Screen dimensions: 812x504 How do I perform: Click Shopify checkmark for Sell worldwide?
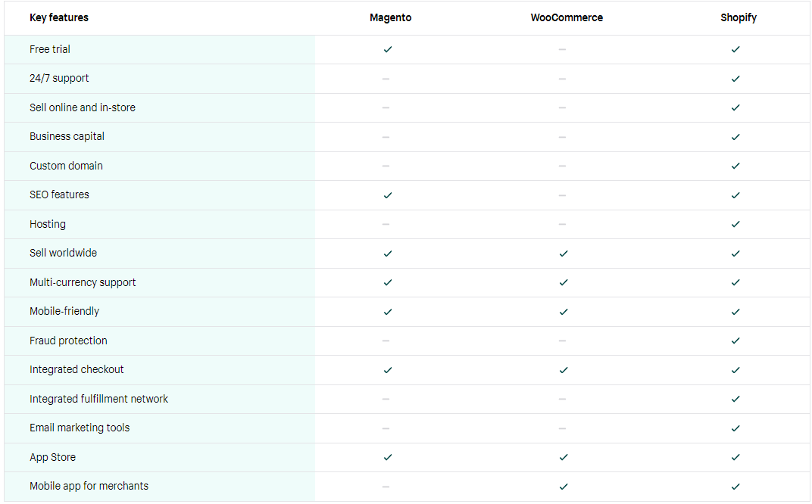click(735, 254)
